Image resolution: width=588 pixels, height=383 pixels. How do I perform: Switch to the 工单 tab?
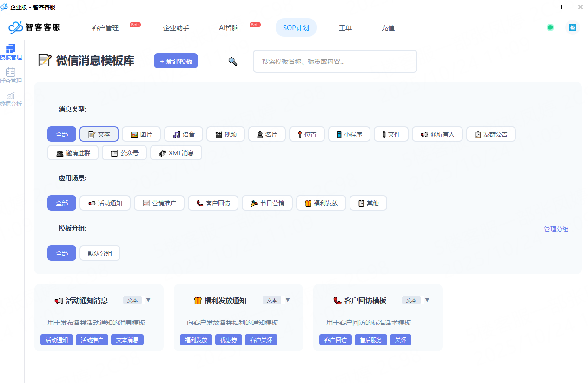[345, 27]
